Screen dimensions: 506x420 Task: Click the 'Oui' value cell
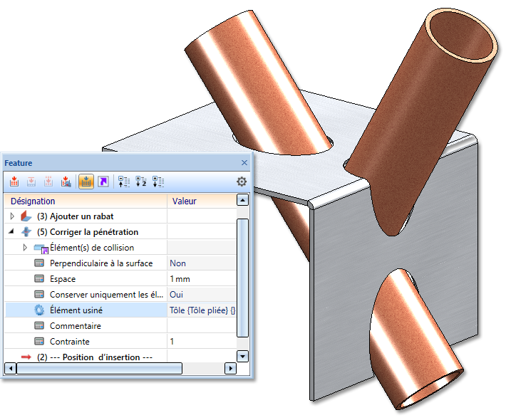202,294
